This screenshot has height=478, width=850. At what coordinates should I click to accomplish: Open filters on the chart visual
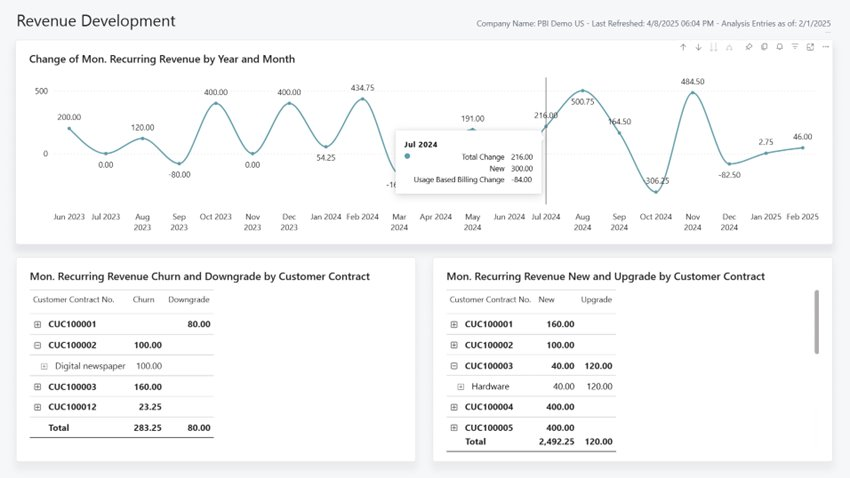click(795, 47)
